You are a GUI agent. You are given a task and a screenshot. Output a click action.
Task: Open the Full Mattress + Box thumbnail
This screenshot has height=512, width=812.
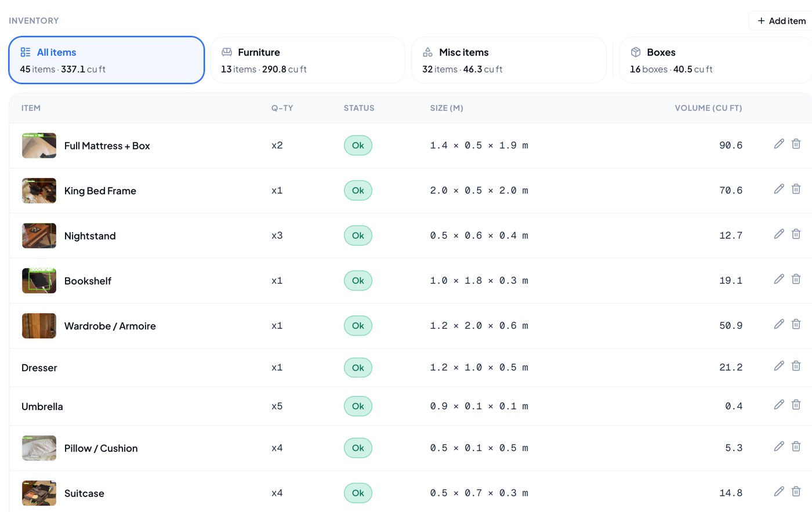tap(39, 146)
